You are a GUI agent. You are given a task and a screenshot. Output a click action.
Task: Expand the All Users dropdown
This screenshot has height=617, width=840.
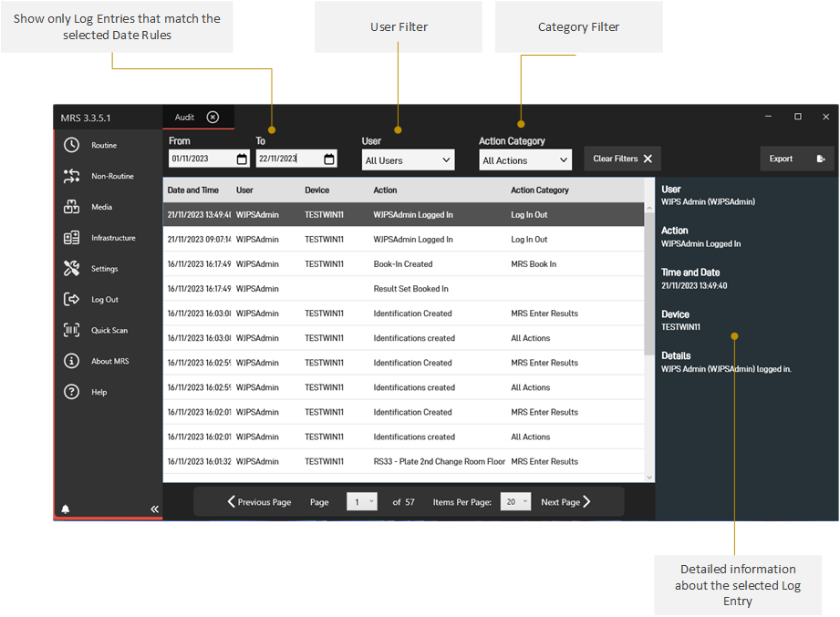coord(408,160)
